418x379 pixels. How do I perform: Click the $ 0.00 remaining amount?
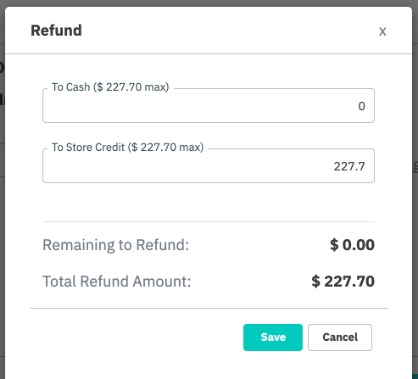(352, 245)
